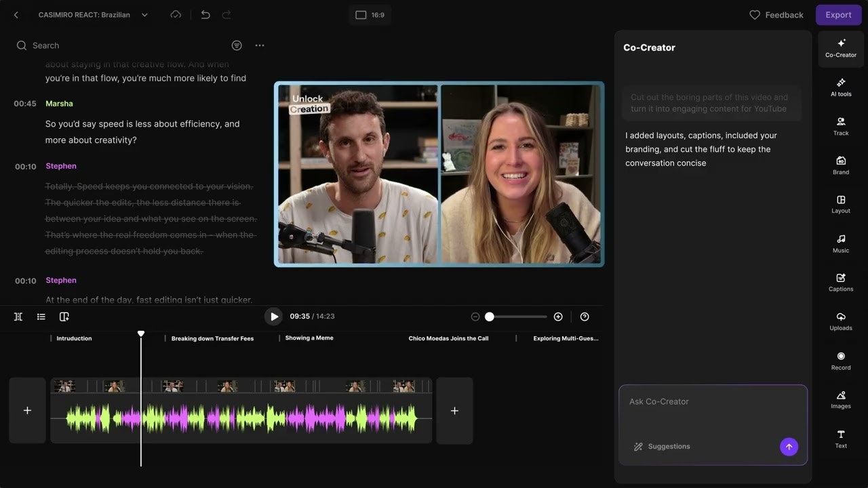Open the Music panel

coord(840,244)
